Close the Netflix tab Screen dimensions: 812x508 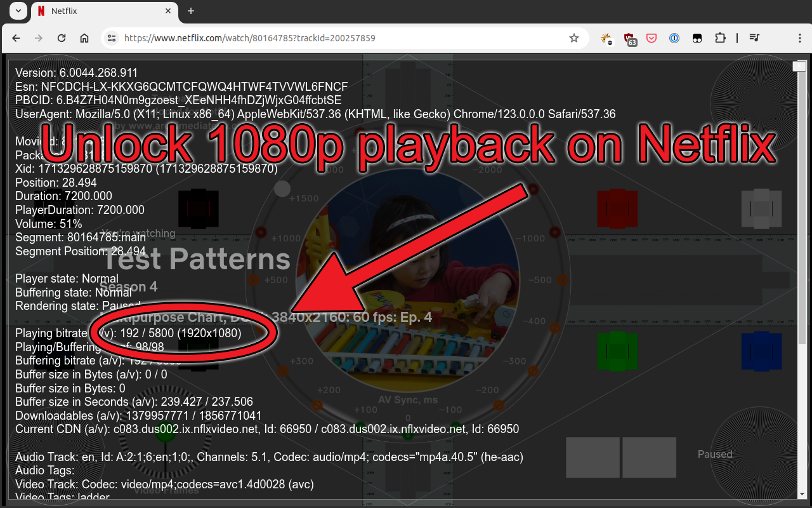coord(169,11)
